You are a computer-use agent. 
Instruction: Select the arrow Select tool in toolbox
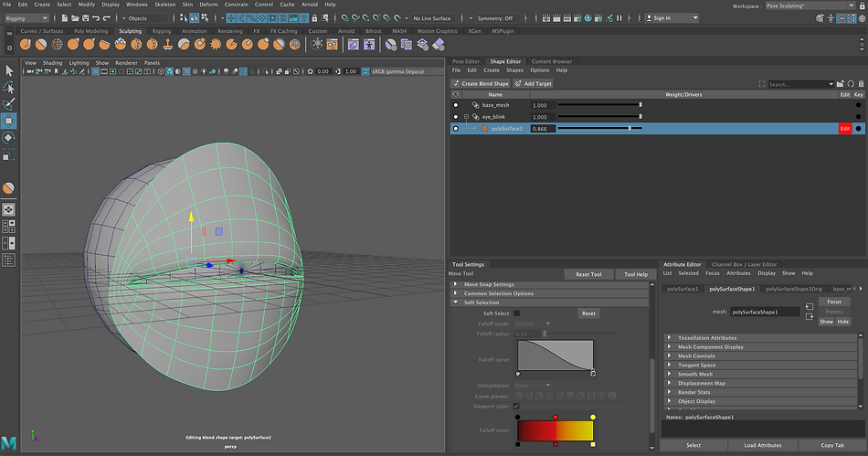click(x=9, y=71)
